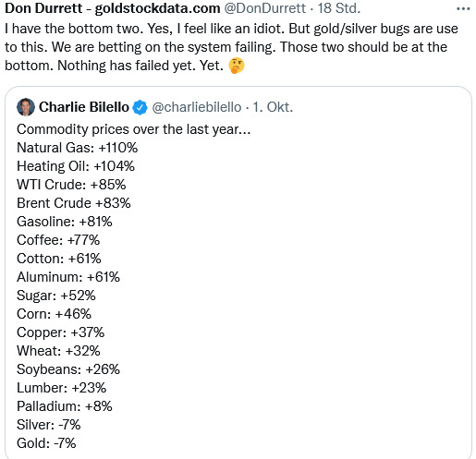This screenshot has height=459, width=476.
Task: Open Don Durrett's profile via display name
Action: (113, 8)
